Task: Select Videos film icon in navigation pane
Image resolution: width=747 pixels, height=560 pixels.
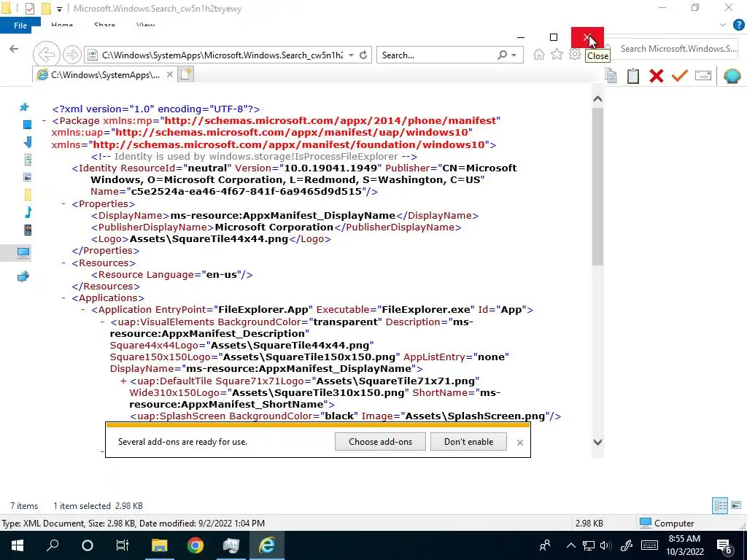Action: (x=28, y=230)
